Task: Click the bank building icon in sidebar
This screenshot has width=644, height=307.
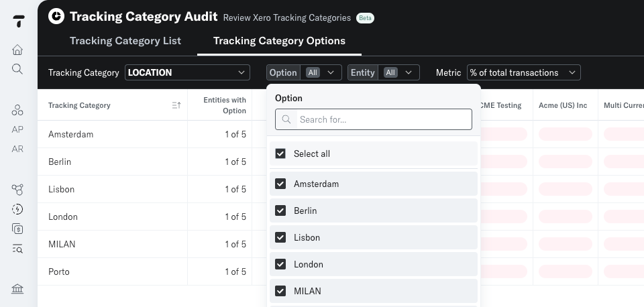Action: [17, 289]
